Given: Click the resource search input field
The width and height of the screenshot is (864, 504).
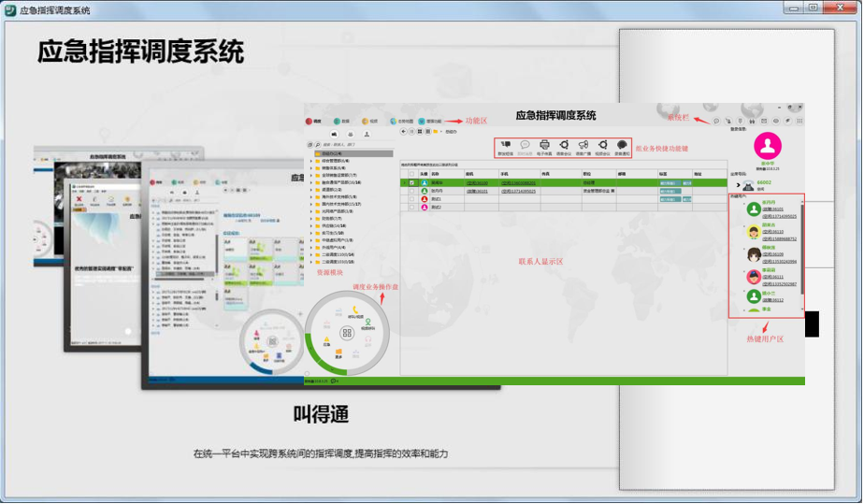Looking at the screenshot, I should tap(358, 144).
